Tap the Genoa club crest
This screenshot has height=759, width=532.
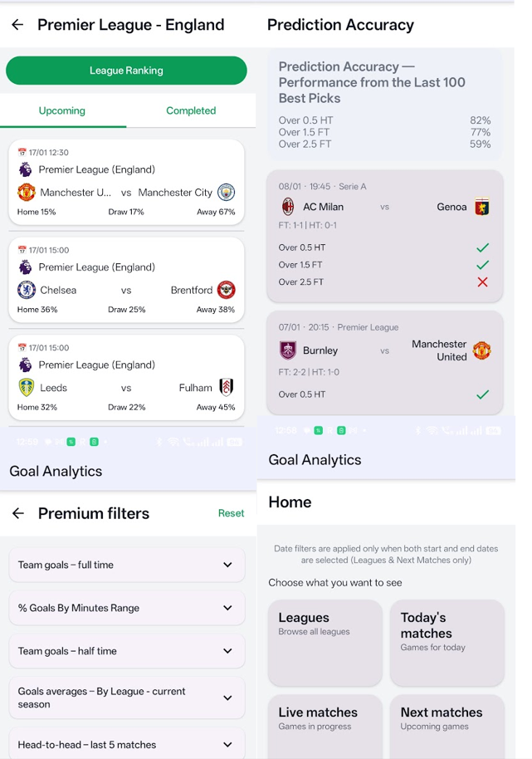point(482,207)
